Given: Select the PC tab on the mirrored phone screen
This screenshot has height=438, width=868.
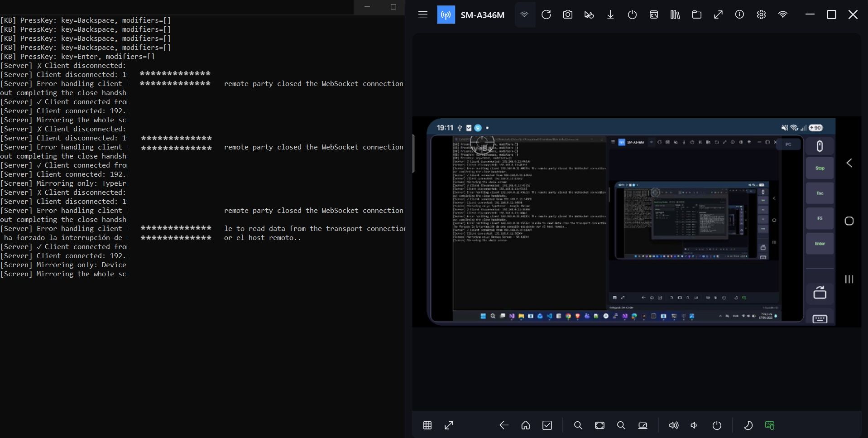Looking at the screenshot, I should coord(788,144).
